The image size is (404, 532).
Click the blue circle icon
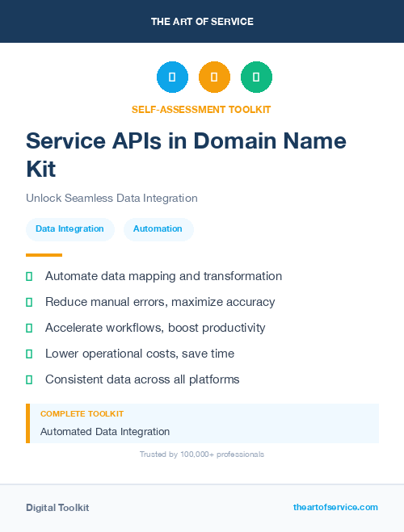[x=172, y=77]
